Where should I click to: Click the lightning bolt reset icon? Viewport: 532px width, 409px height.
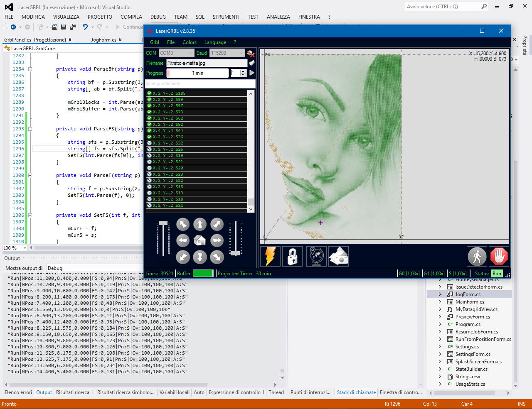(x=271, y=256)
